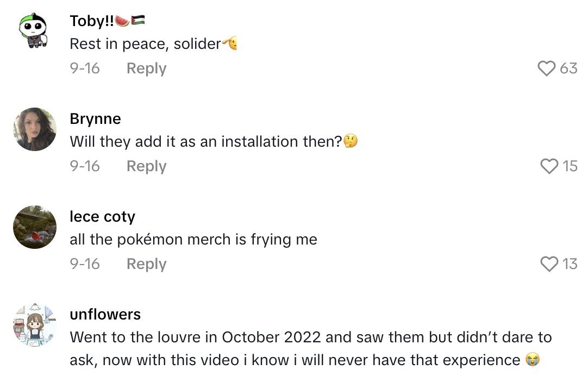Like lece coty's pokémon merch comment
Screen dimensions: 588x376
[x=548, y=264]
